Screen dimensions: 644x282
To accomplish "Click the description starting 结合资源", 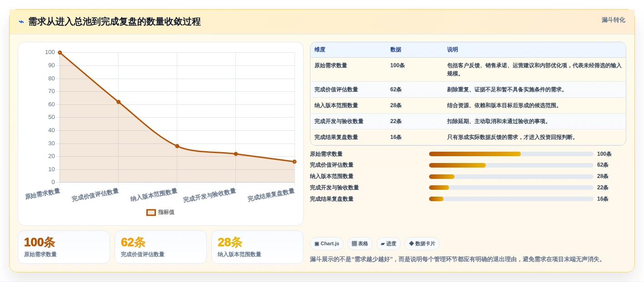I will 504,105.
